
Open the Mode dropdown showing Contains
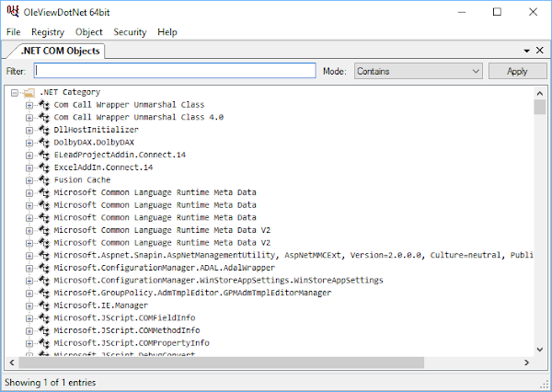[418, 71]
